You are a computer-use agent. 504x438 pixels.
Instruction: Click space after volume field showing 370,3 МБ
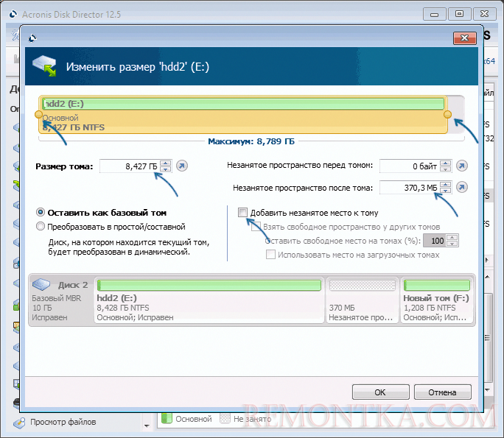410,188
